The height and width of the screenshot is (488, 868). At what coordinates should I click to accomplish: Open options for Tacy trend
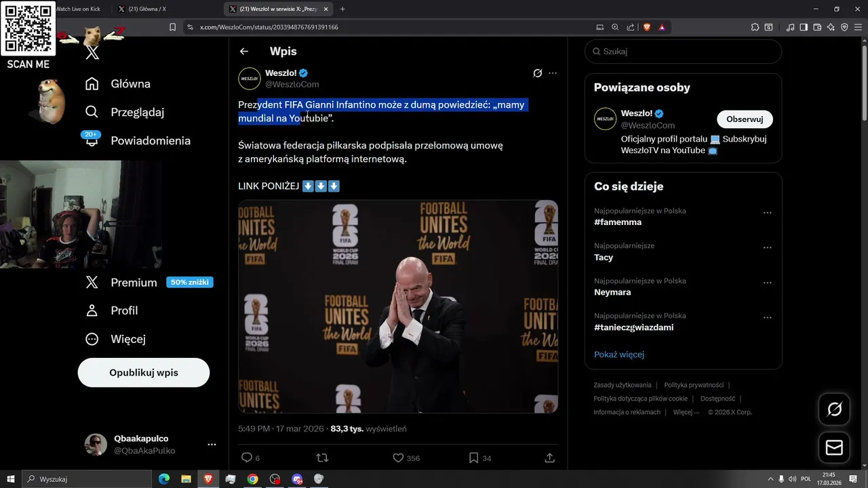(768, 247)
